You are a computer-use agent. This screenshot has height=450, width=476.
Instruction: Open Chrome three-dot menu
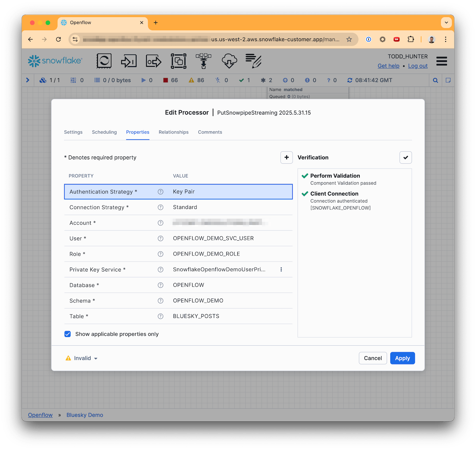point(445,39)
